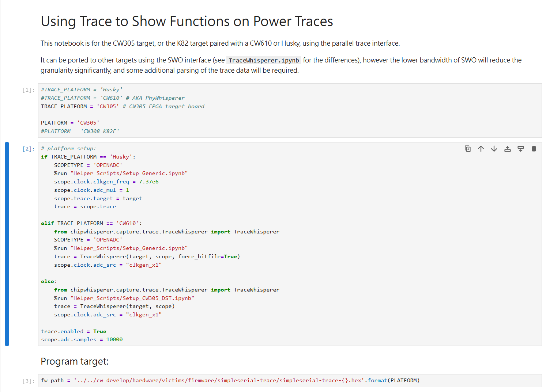Click the Setup_CW305_DST.ipynb %run line
This screenshot has width=546, height=392.
pyautogui.click(x=124, y=298)
